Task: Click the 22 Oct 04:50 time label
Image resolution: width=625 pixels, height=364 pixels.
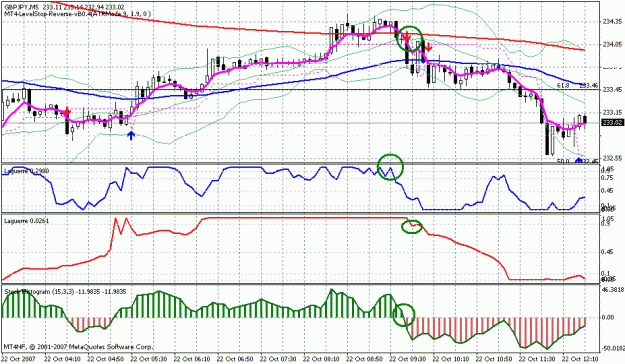Action: coord(106,359)
